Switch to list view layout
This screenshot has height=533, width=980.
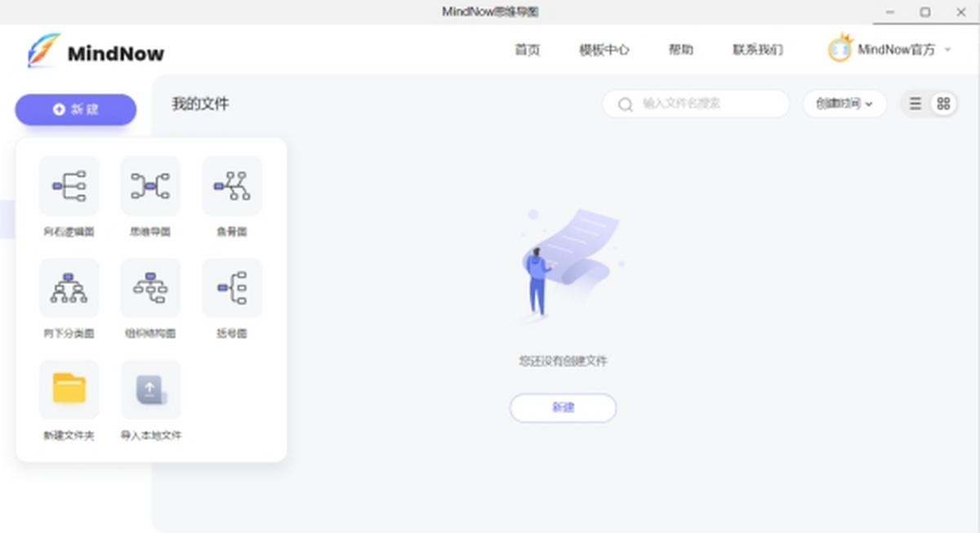(914, 104)
